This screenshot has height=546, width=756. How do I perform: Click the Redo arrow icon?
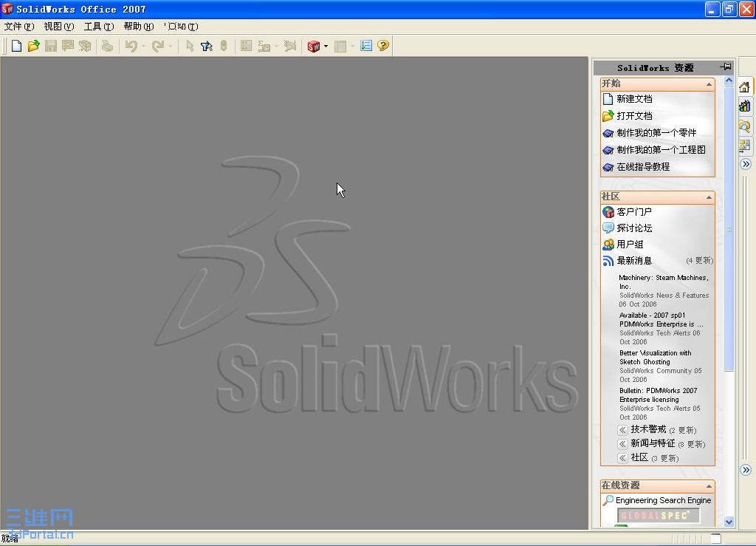pos(158,46)
